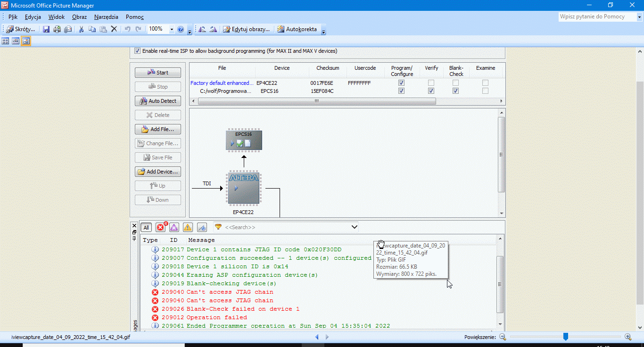Screen dimensions: 644x347
Task: Click the Edytuj obrazy button
Action: click(x=247, y=29)
